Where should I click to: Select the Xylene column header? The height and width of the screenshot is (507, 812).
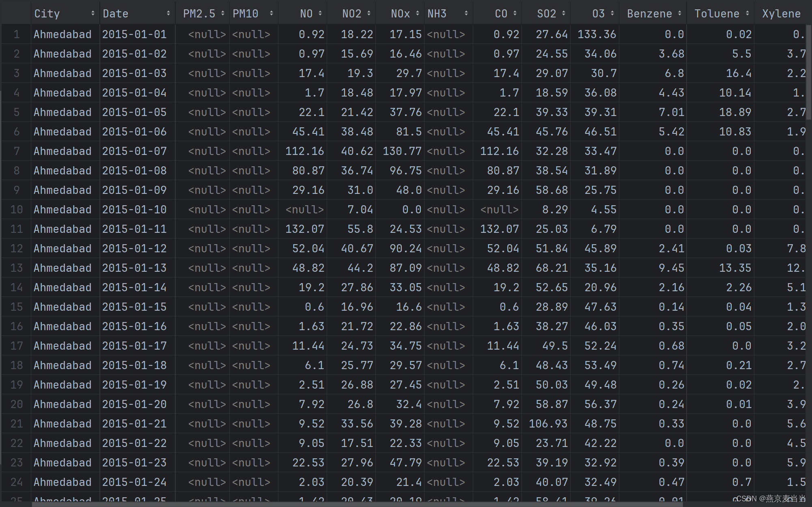click(x=781, y=13)
